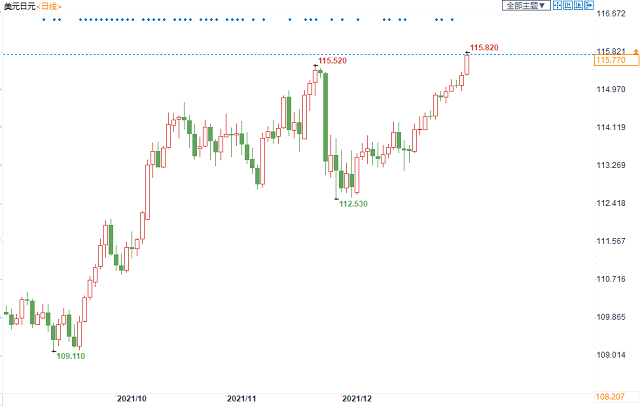Viewport: 640px width, 406px height.
Task: Open the 全部主题 dropdown menu
Action: [x=526, y=6]
